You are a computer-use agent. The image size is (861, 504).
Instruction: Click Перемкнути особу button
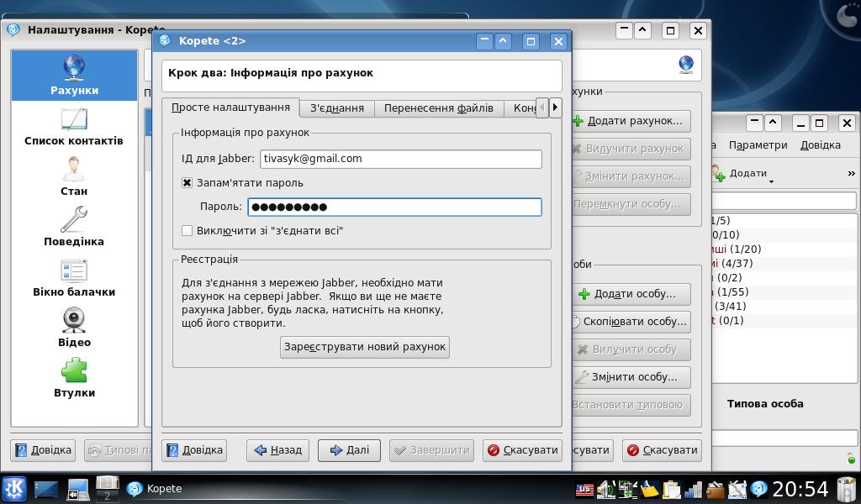pyautogui.click(x=631, y=204)
